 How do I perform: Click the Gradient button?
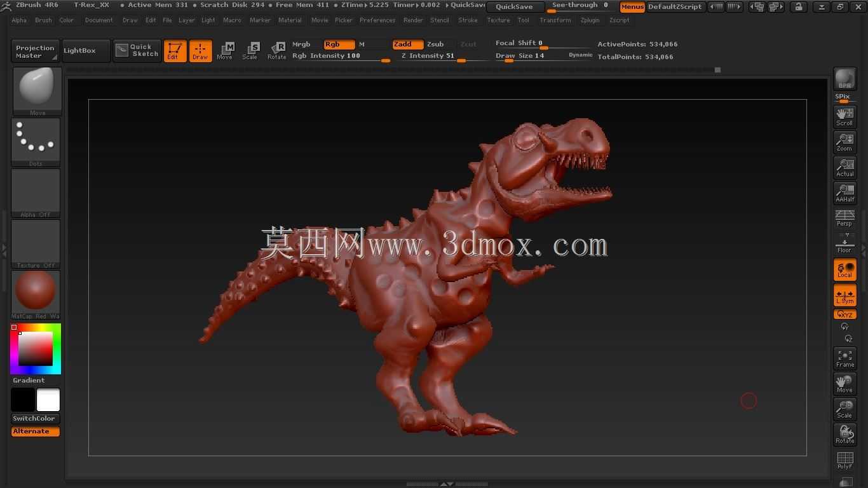29,380
